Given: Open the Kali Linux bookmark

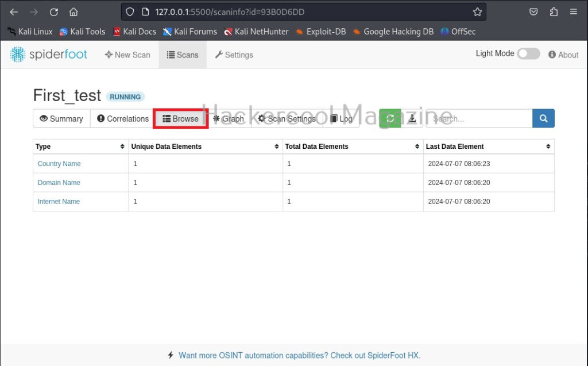Looking at the screenshot, I should 30,32.
